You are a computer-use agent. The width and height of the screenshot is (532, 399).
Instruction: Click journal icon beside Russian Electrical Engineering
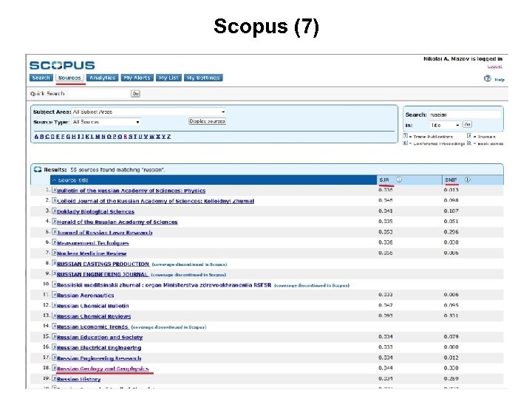click(54, 347)
